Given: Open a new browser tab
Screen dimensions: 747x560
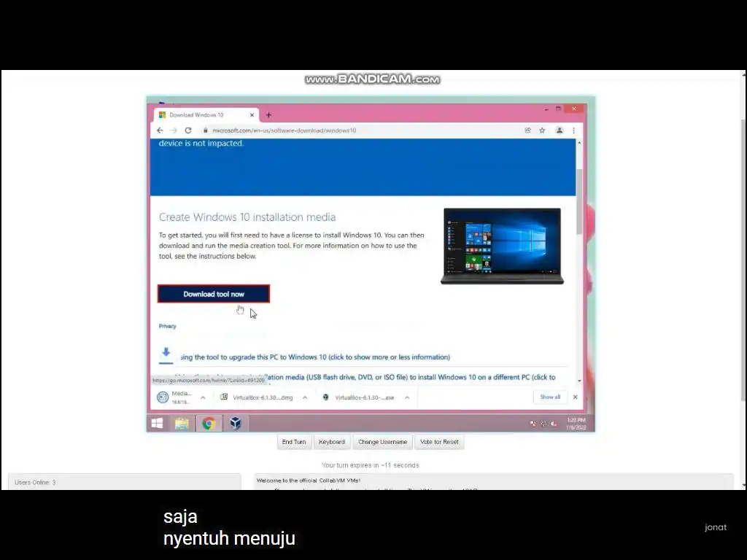Looking at the screenshot, I should 268,114.
